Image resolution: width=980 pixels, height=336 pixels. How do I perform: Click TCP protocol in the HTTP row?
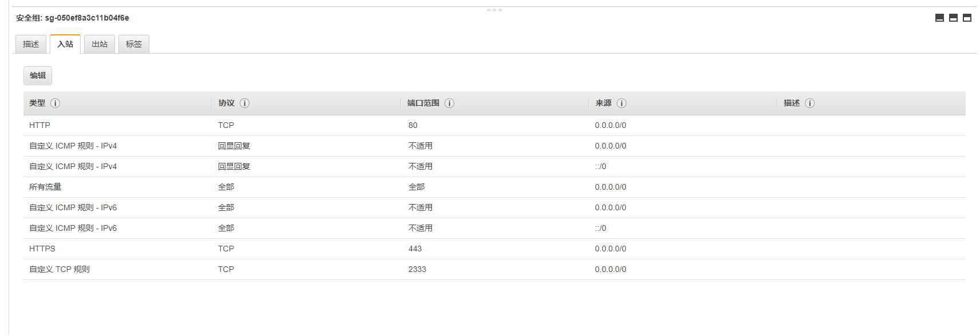(226, 125)
